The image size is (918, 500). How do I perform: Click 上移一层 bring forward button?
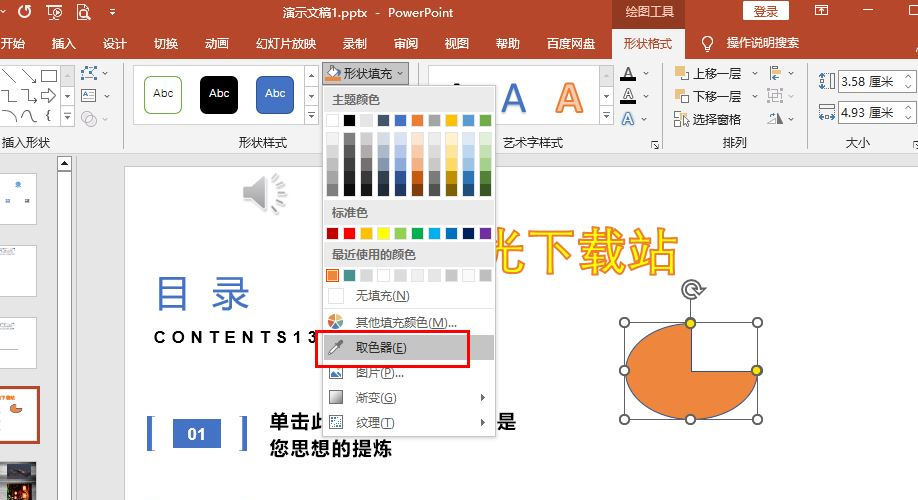[x=708, y=74]
